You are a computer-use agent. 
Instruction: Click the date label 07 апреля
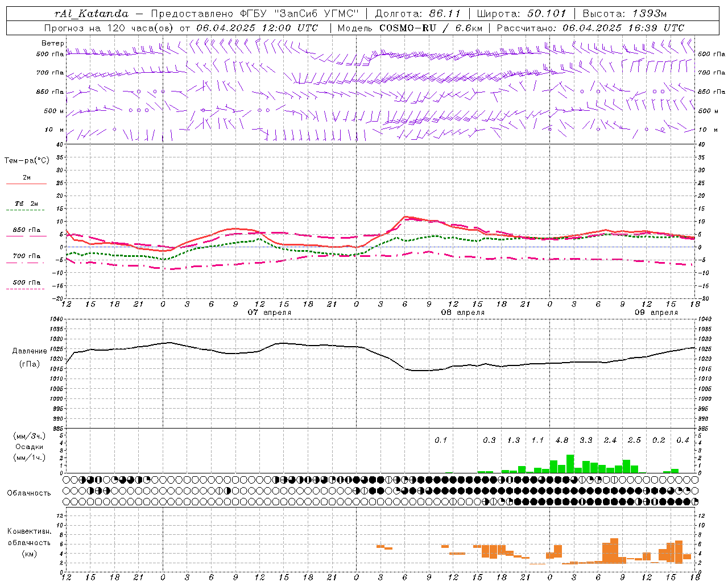click(x=269, y=313)
